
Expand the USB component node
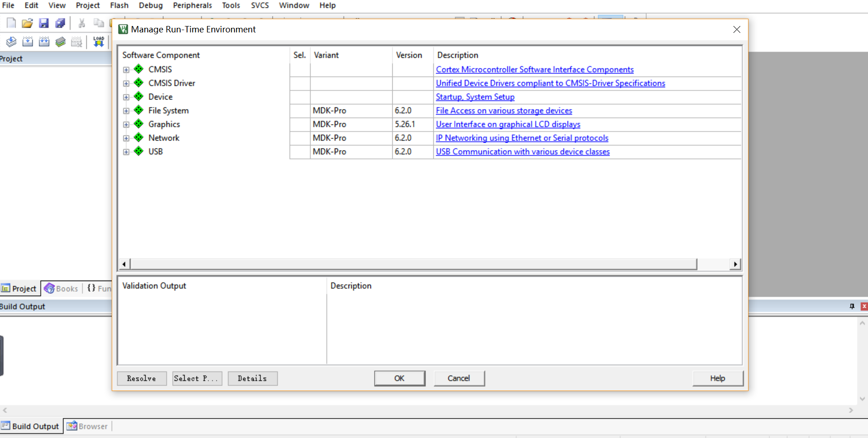click(x=126, y=152)
